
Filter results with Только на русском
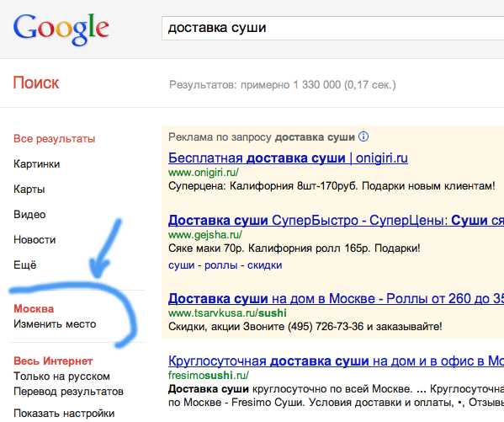[x=61, y=377]
